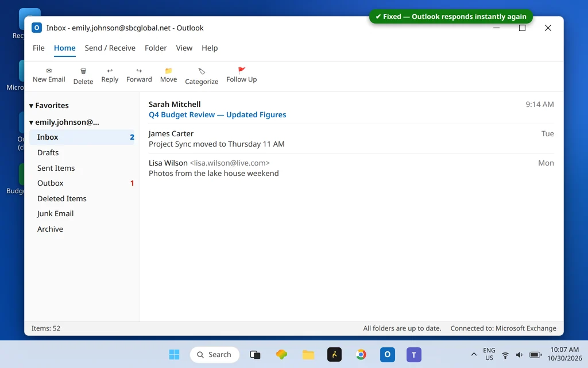The image size is (588, 368).
Task: Maximize the Outlook window
Action: [x=522, y=28]
